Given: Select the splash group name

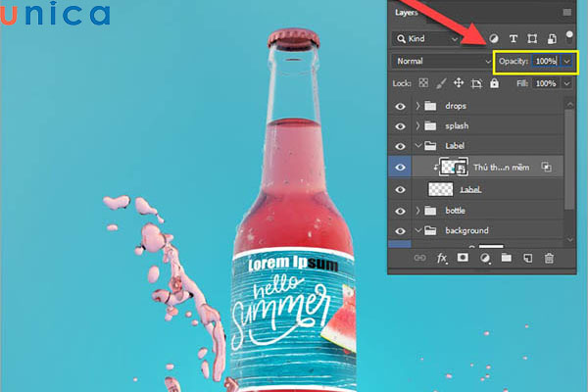Looking at the screenshot, I should pyautogui.click(x=457, y=126).
